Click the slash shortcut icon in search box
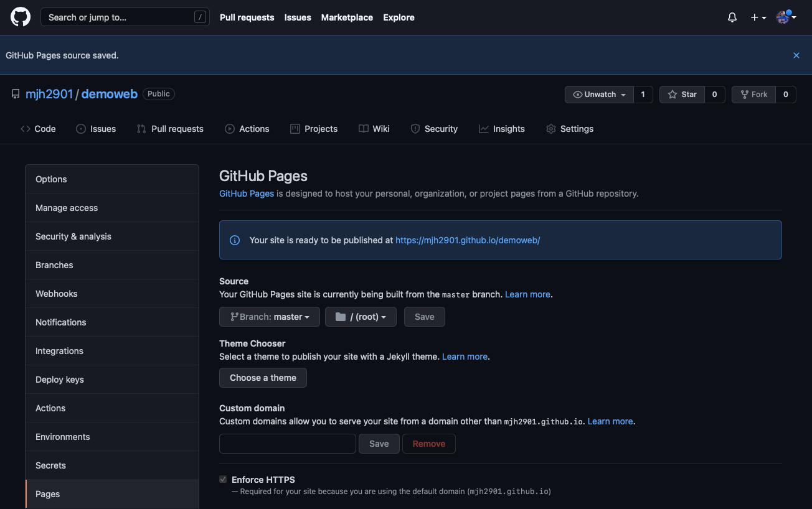This screenshot has width=812, height=509. pos(200,17)
